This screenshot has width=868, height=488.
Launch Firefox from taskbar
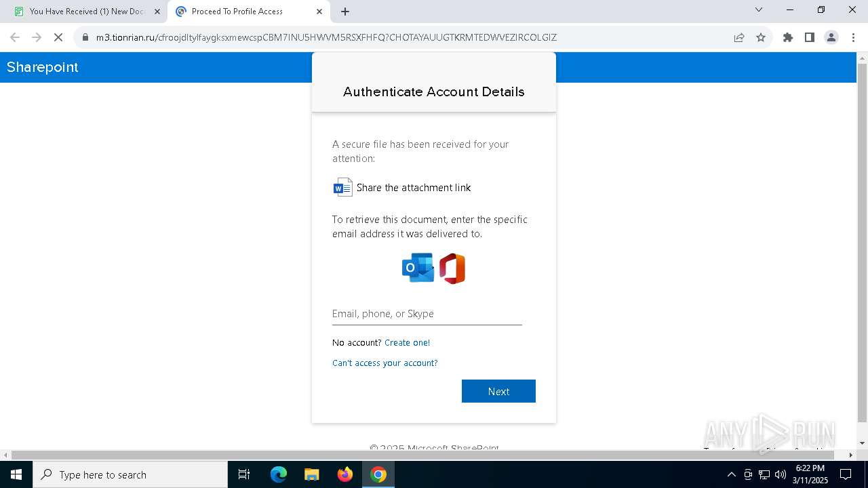pyautogui.click(x=345, y=474)
